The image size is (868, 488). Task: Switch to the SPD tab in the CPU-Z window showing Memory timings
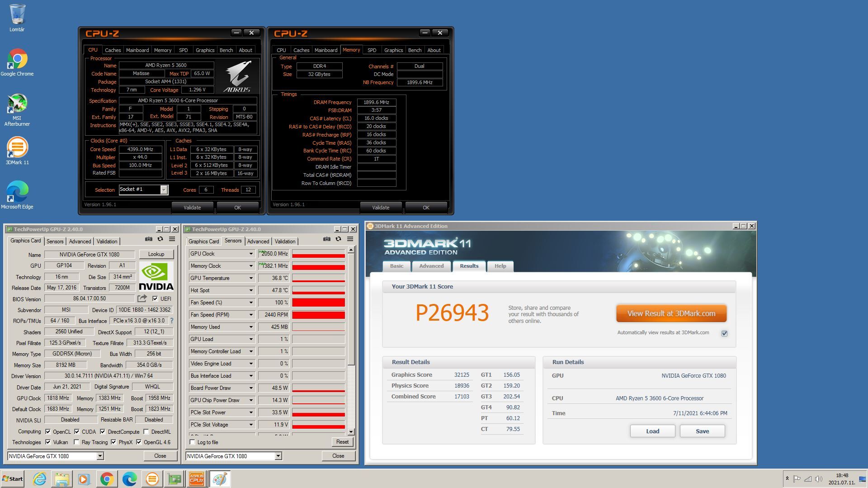372,50
